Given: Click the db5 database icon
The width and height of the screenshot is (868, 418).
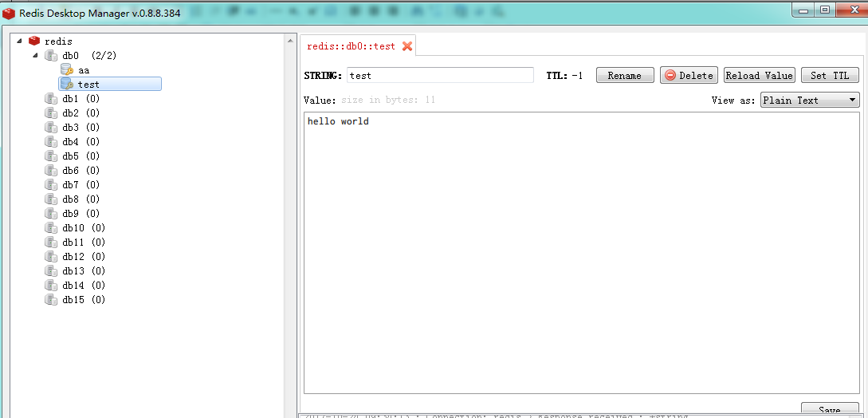Looking at the screenshot, I should point(52,156).
